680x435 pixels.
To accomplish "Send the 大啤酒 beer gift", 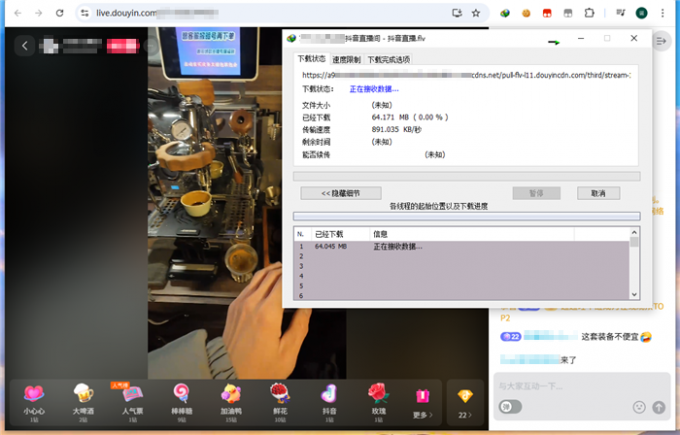I will point(83,402).
